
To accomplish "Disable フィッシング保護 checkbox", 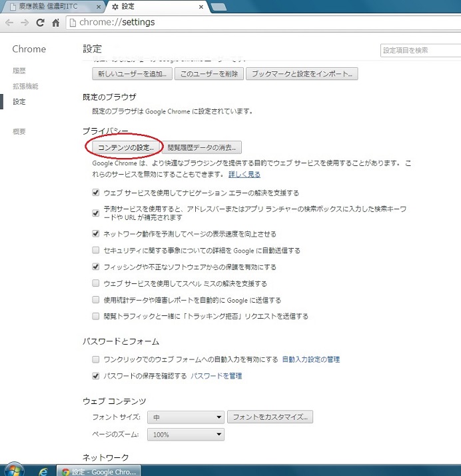I will [x=97, y=267].
